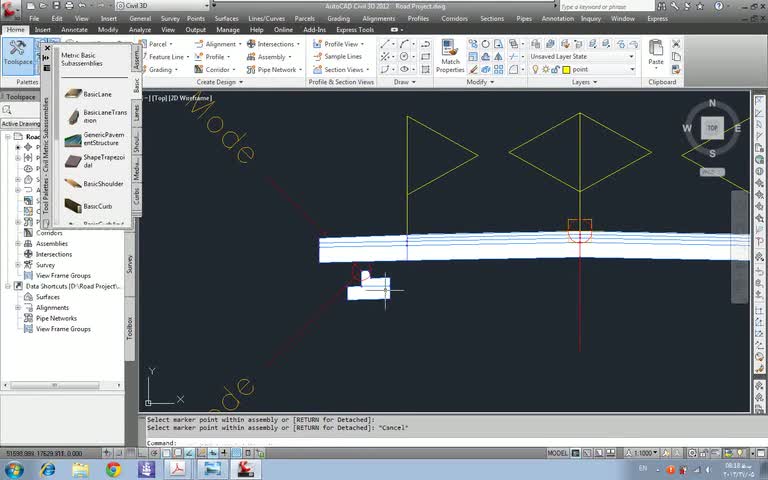Open Adobe Reader from the taskbar

click(178, 469)
